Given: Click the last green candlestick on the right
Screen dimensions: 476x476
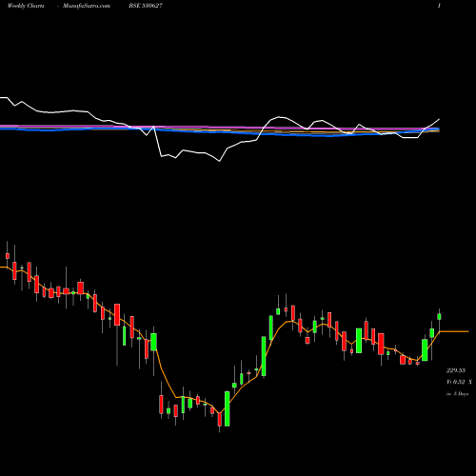Looking at the screenshot, I should 439,316.
